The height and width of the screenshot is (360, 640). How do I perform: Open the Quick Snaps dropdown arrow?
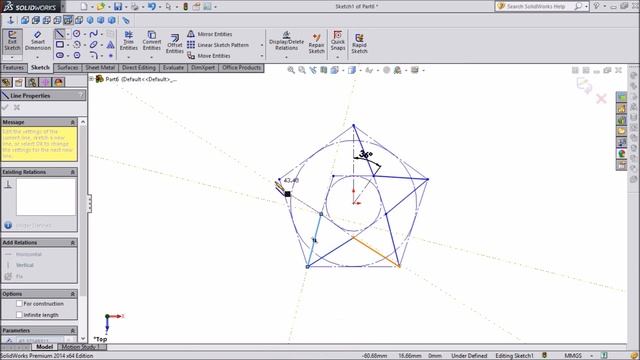(x=338, y=57)
